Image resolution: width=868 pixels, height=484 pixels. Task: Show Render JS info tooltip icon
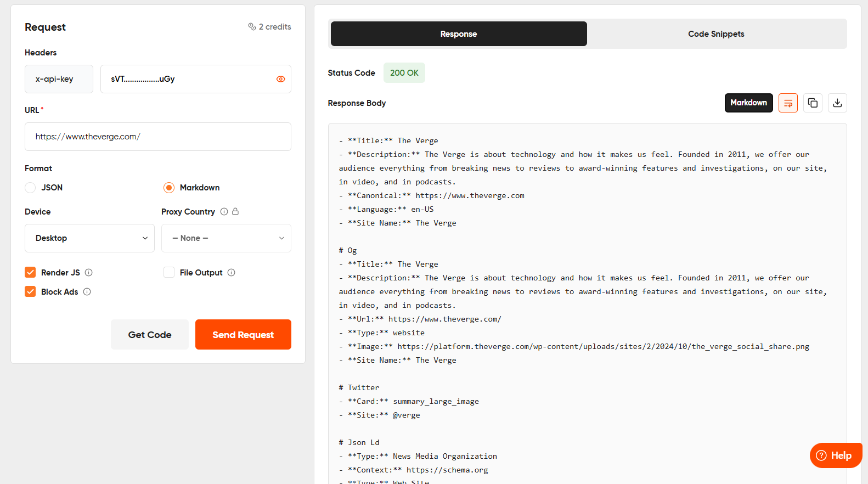coord(89,272)
